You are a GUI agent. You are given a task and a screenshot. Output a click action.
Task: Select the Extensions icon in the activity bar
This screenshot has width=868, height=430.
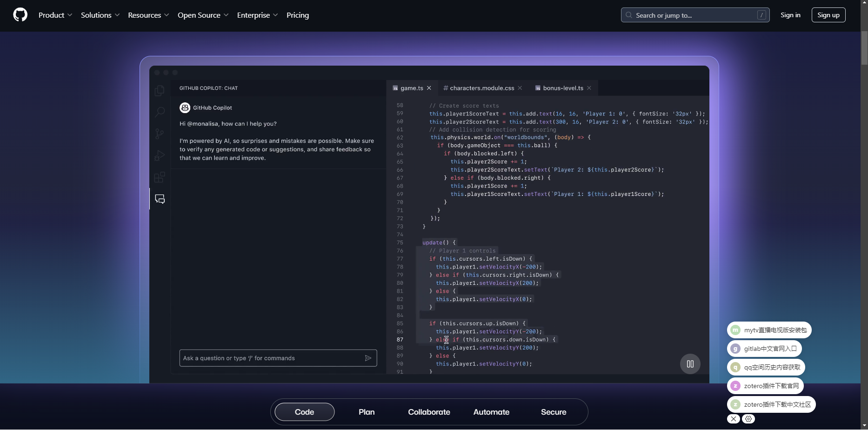pos(160,177)
